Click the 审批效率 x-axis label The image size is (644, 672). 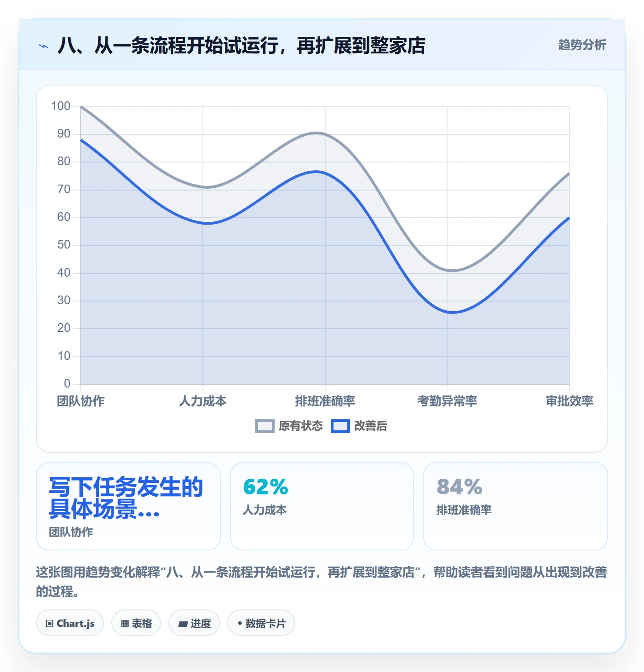[x=569, y=401]
